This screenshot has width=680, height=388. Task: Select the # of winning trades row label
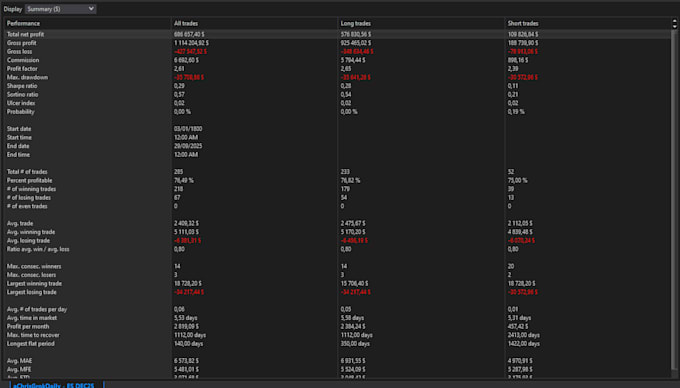pos(31,189)
